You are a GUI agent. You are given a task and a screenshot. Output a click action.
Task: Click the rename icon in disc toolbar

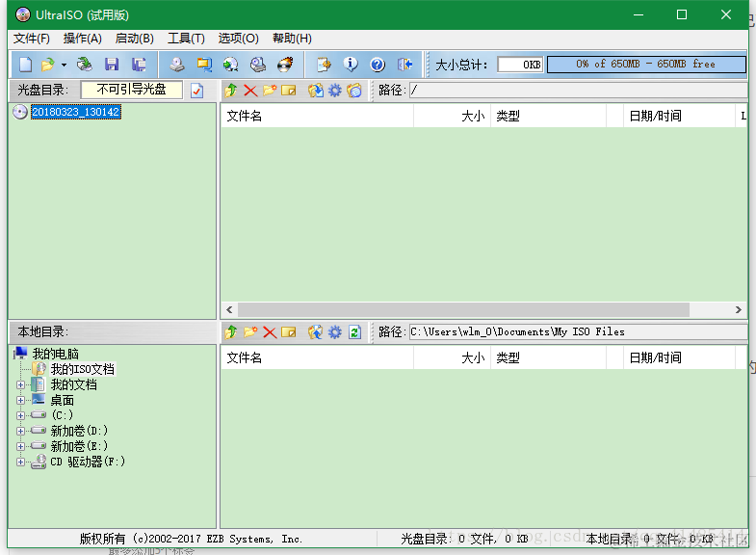pyautogui.click(x=289, y=91)
